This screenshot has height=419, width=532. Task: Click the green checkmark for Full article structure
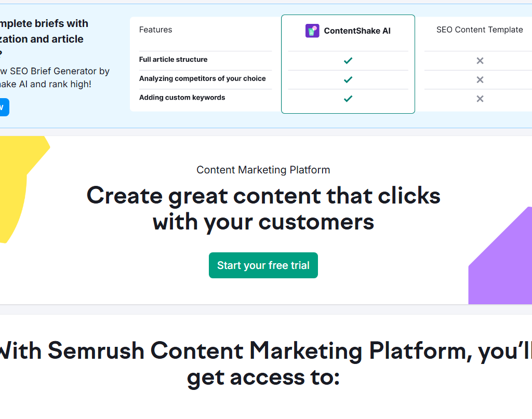(348, 61)
